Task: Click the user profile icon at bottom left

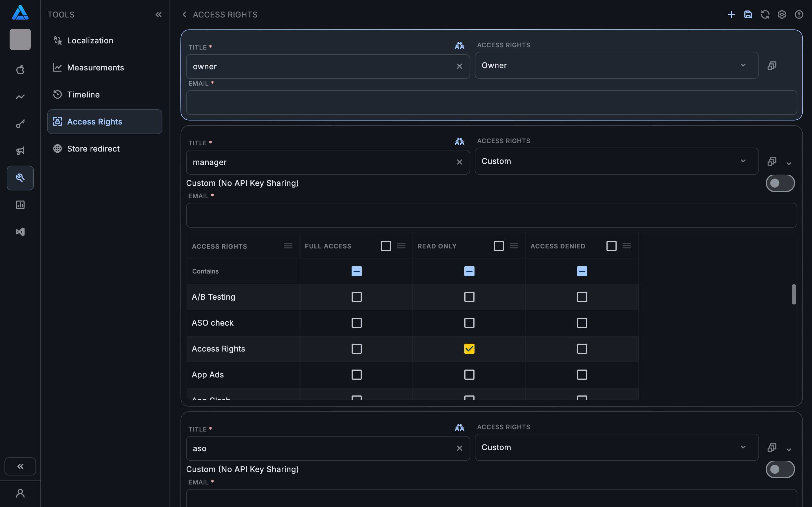Action: [20, 493]
